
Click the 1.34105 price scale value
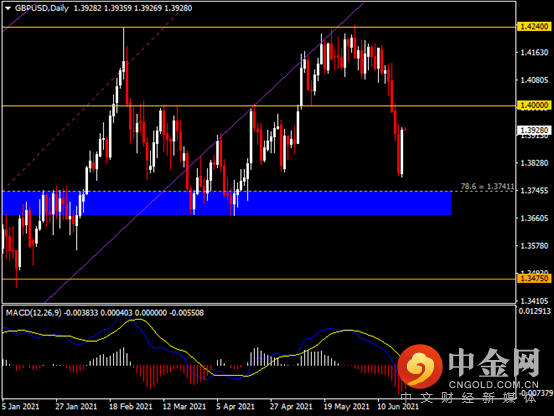point(534,301)
